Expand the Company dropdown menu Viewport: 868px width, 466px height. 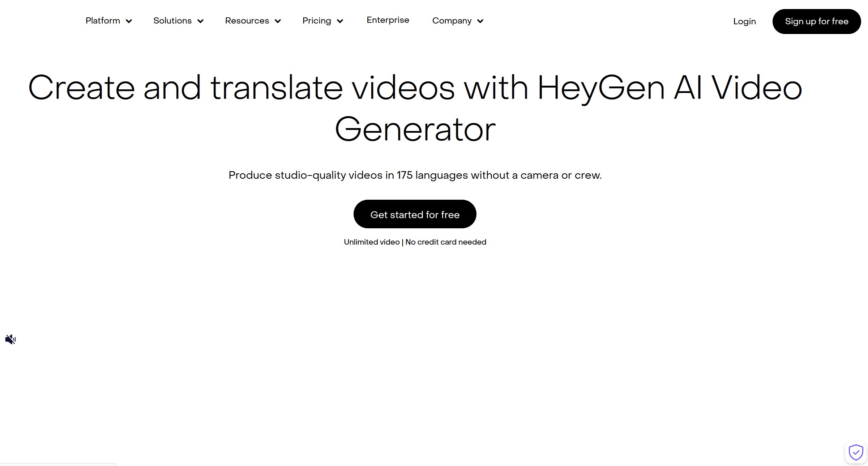(458, 21)
